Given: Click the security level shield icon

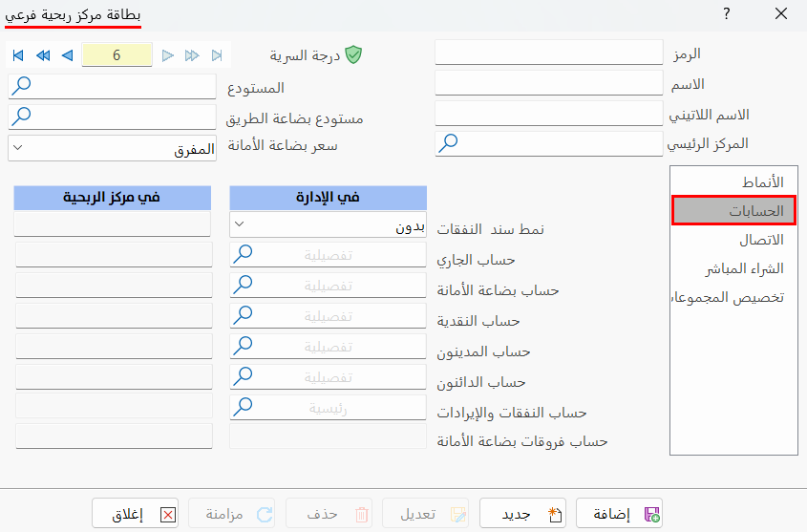Looking at the screenshot, I should click(x=353, y=54).
